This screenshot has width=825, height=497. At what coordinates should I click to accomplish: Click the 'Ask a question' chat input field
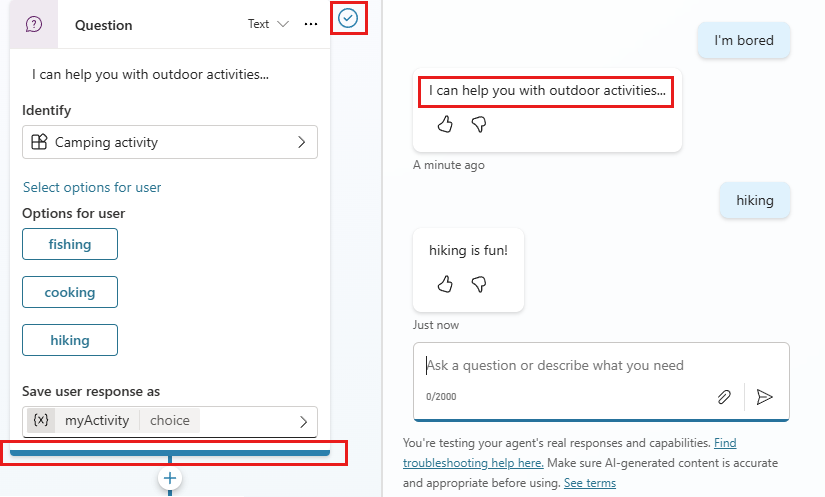600,366
